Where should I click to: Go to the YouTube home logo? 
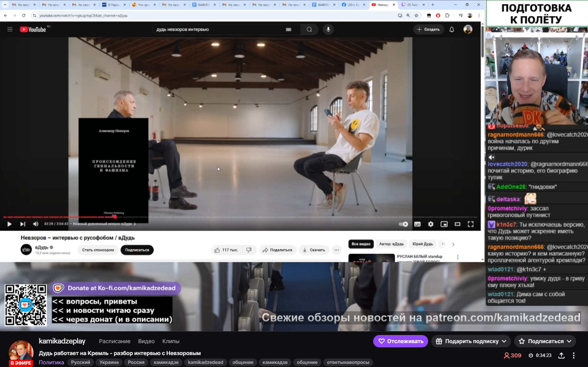33,29
